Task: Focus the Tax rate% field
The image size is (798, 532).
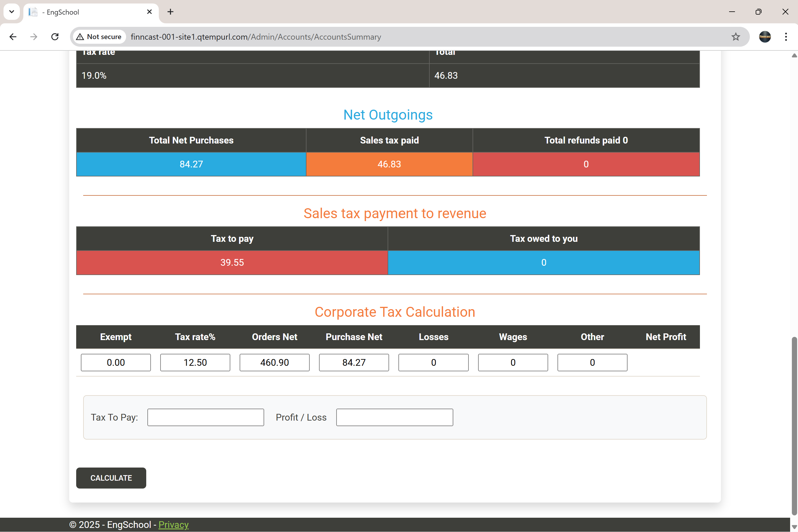Action: 195,362
